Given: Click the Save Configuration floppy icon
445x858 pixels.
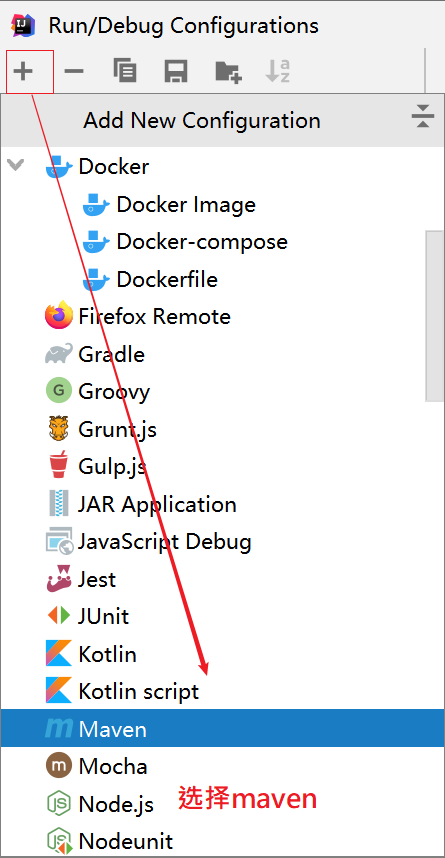Looking at the screenshot, I should coord(176,71).
